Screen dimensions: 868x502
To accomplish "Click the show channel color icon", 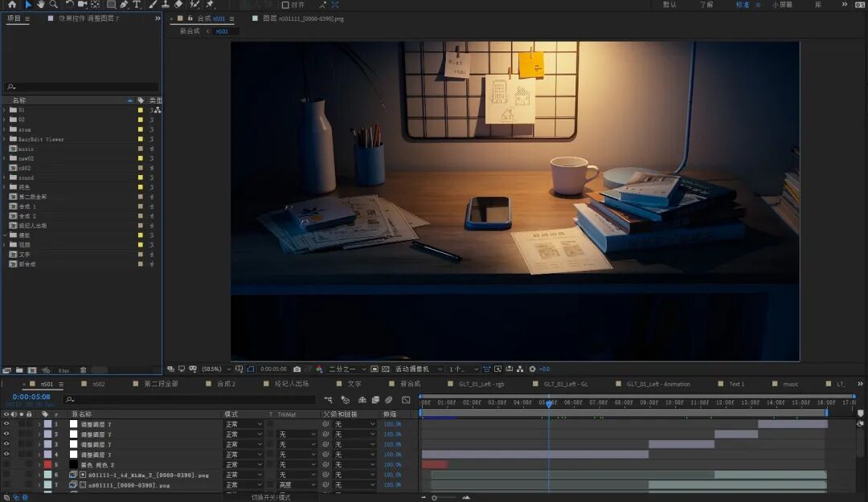I will (x=319, y=369).
